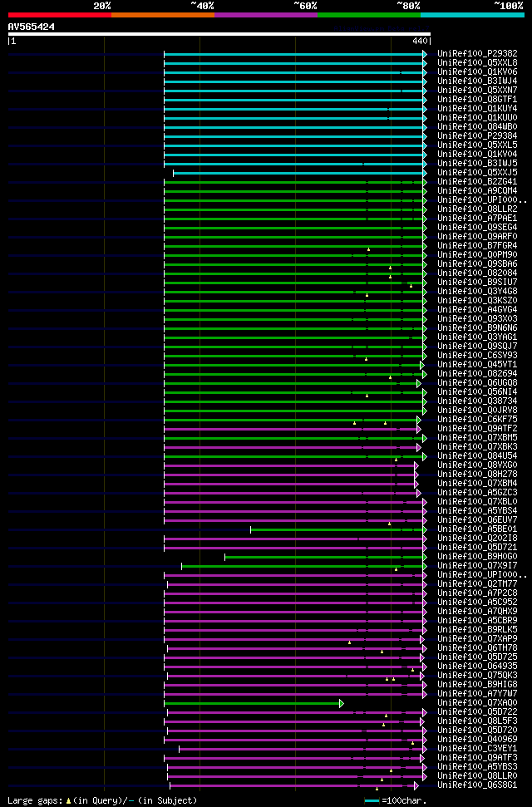This screenshot has height=807, width=532.
Task: Select the UniRef100_Q45VT1 label
Action: click(477, 364)
